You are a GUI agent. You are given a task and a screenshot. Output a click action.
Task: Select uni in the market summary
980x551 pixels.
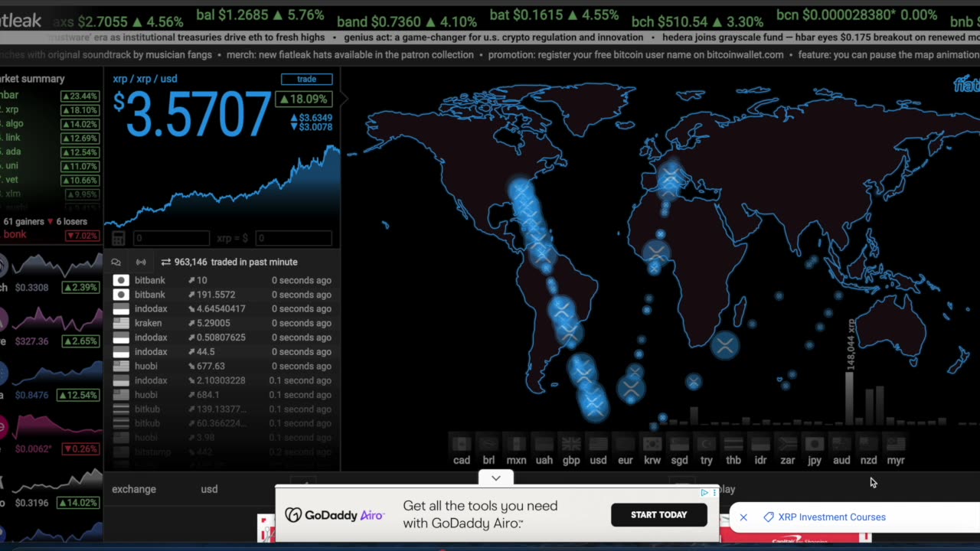(x=50, y=167)
